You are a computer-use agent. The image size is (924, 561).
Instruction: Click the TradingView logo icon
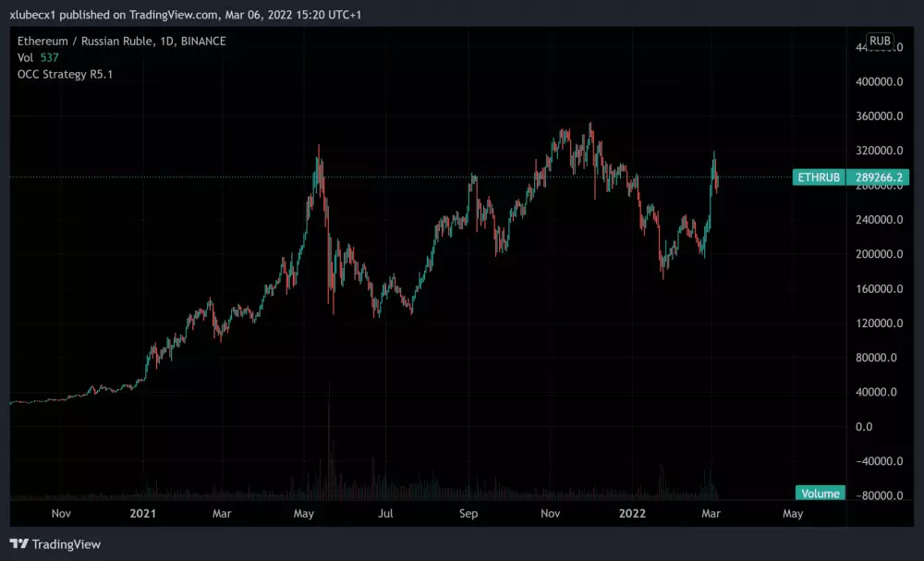click(x=17, y=543)
